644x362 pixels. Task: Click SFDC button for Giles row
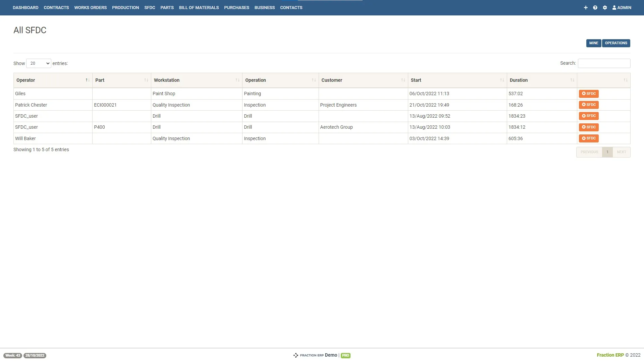tap(589, 94)
